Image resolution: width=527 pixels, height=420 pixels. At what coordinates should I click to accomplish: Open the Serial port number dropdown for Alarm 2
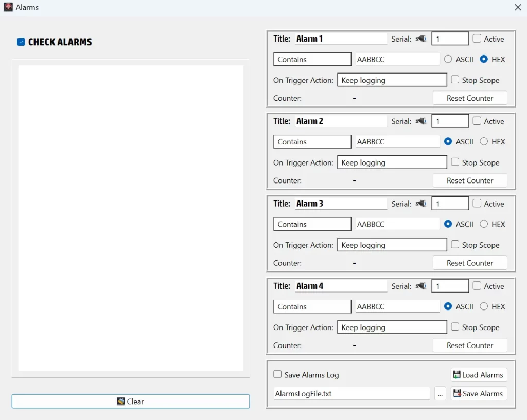[450, 121]
